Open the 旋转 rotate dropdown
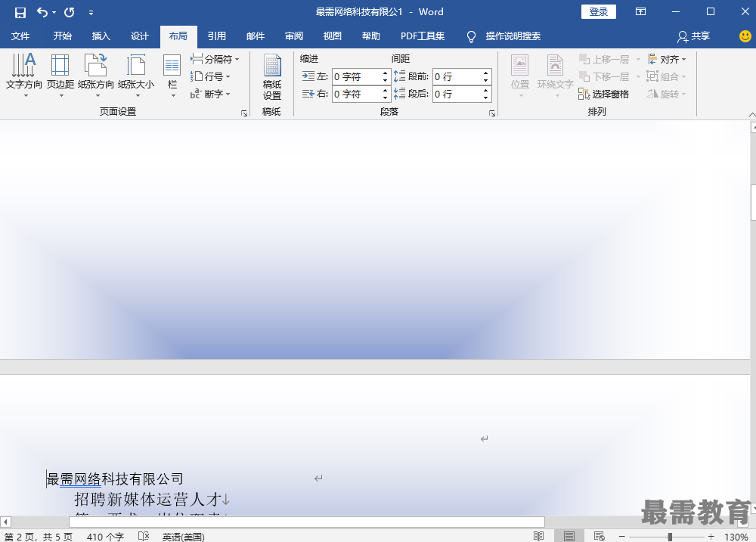The height and width of the screenshot is (542, 756). click(x=667, y=94)
